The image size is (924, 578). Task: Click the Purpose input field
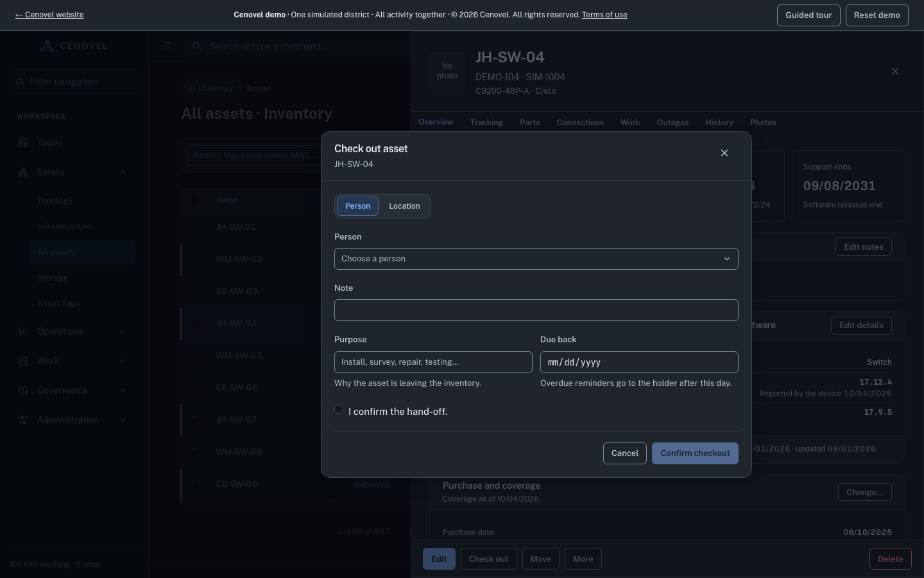[433, 362]
